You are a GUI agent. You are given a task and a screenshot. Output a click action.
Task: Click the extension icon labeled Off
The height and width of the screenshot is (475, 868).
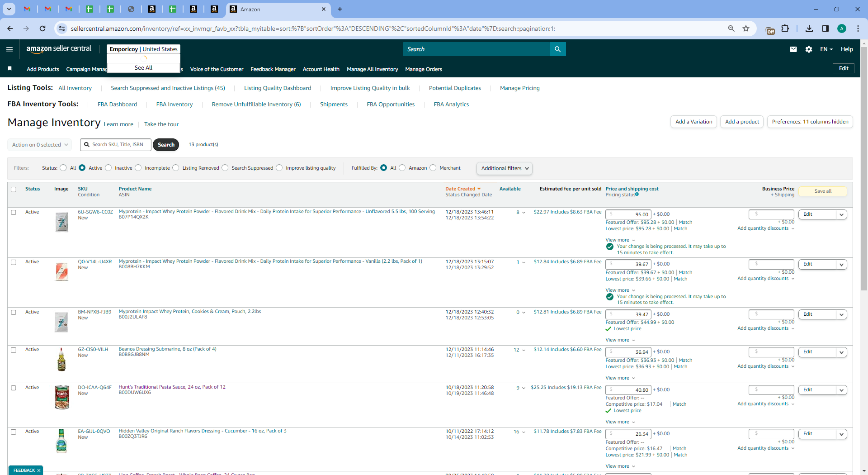[x=770, y=30]
